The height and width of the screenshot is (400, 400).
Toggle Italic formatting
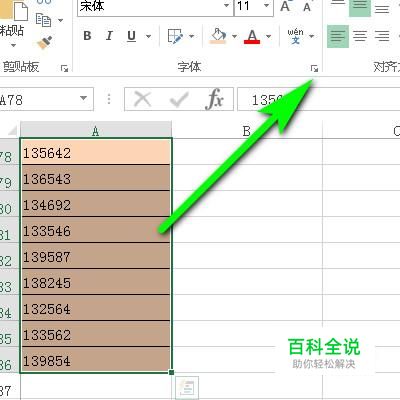[x=109, y=36]
